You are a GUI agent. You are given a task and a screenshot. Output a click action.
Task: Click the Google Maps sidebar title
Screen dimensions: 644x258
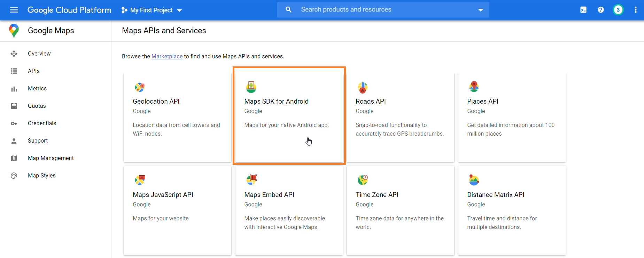[x=51, y=31]
